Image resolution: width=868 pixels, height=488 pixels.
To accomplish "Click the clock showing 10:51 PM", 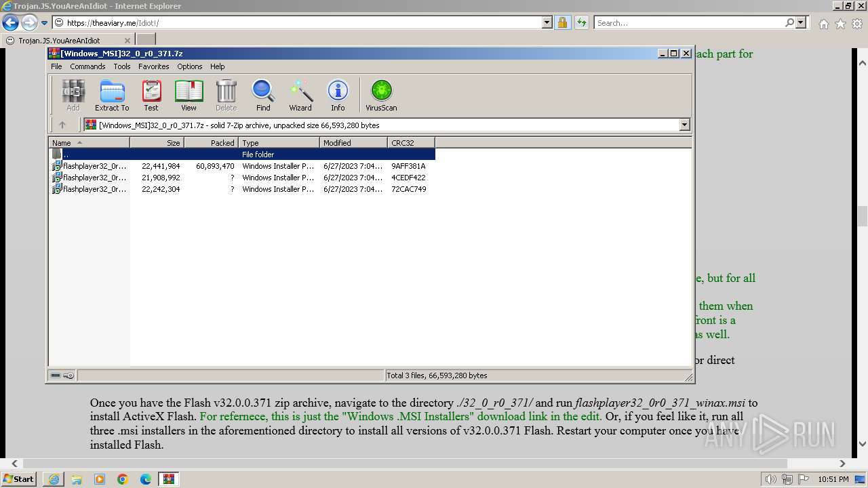I will [x=833, y=479].
